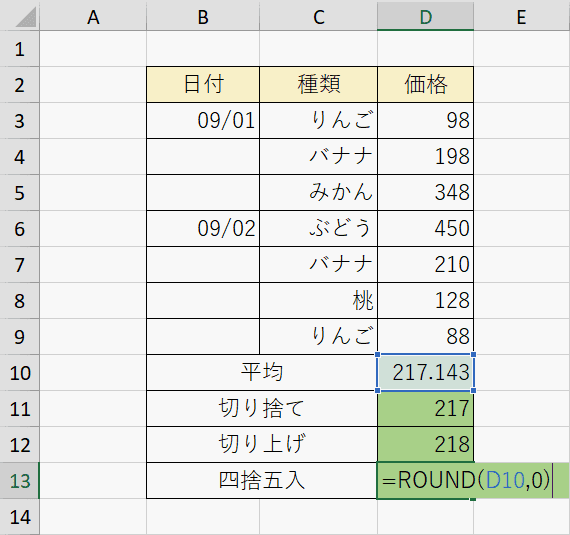
Task: Click empty cell A1
Action: point(93,49)
